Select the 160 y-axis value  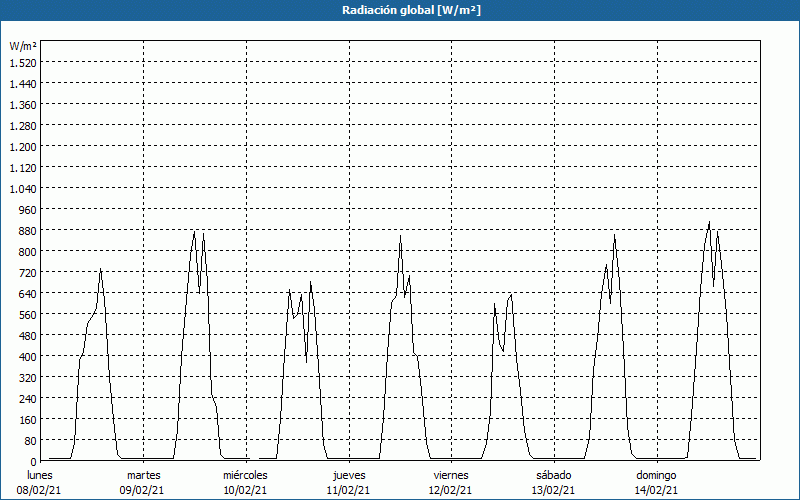click(x=28, y=420)
